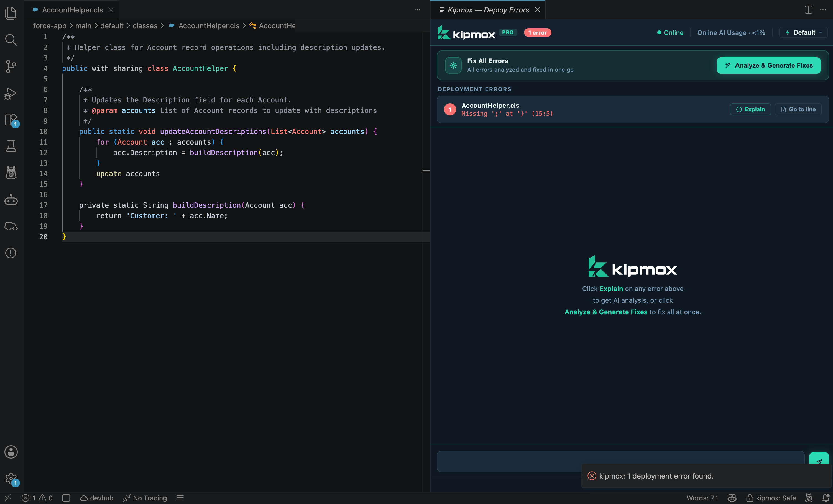Click the kipmox: Safe lock status item
The width and height of the screenshot is (833, 504).
771,498
